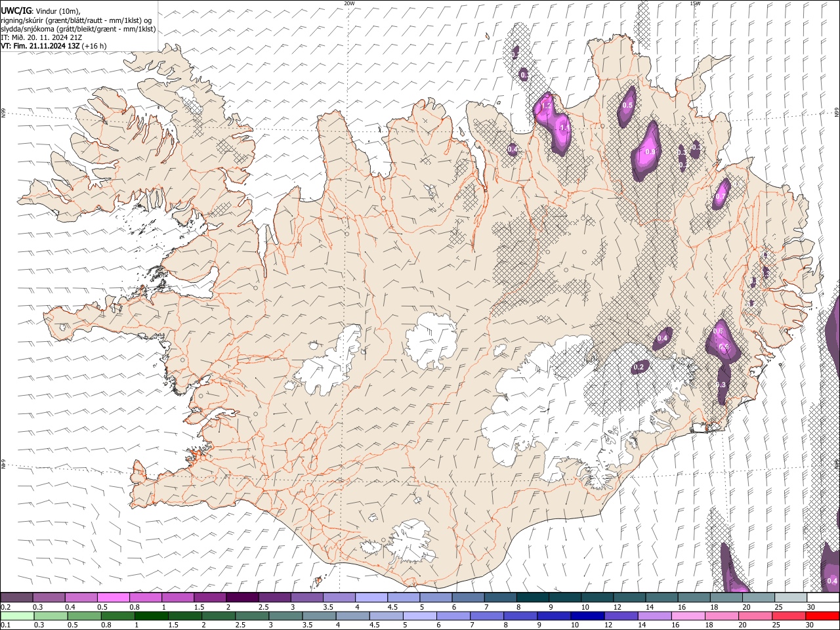Select the upper-row swatch between 12 and 14
The height and width of the screenshot is (630, 840).
[x=630, y=598]
